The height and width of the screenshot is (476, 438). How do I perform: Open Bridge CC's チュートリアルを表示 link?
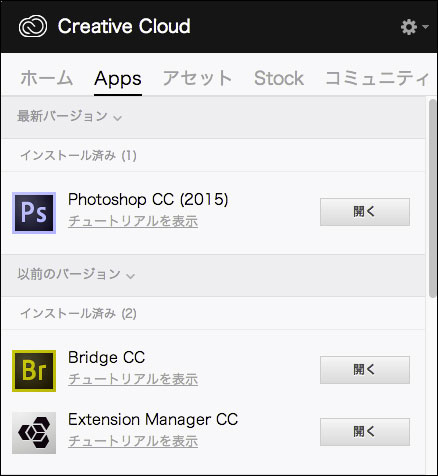coord(133,379)
